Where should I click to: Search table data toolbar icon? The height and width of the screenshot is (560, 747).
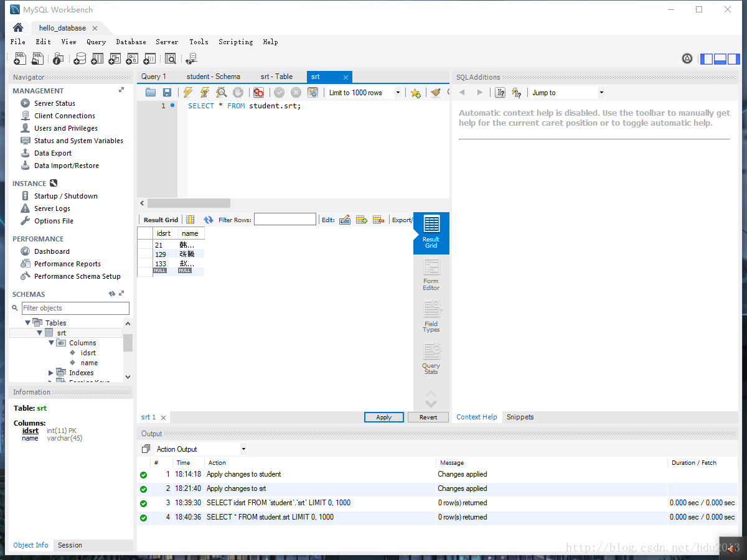click(171, 58)
